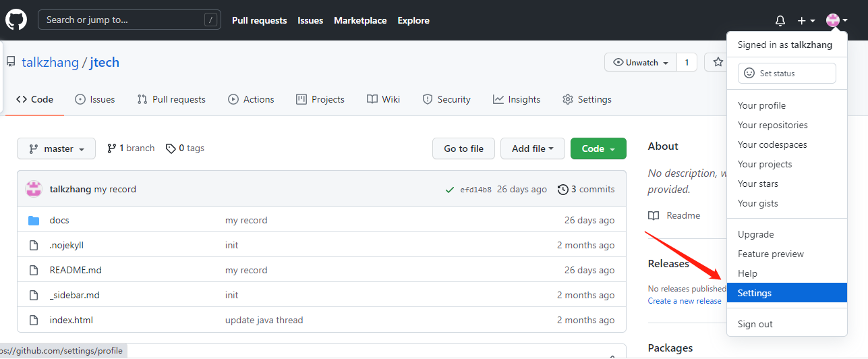
Task: Open the update java thread commit message
Action: click(264, 320)
